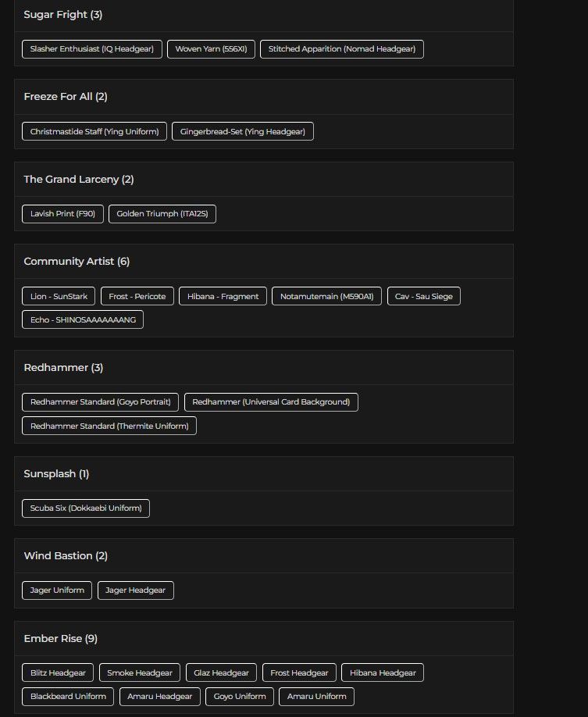The height and width of the screenshot is (717, 588).
Task: Pick the Golden Triumph (ITA12S) item
Action: coord(162,213)
